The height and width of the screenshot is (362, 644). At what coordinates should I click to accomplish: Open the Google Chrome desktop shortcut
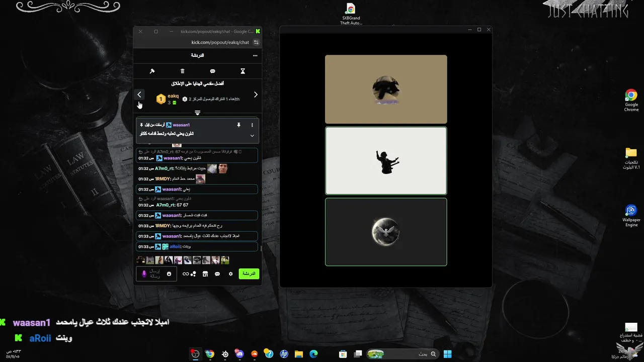point(631,100)
